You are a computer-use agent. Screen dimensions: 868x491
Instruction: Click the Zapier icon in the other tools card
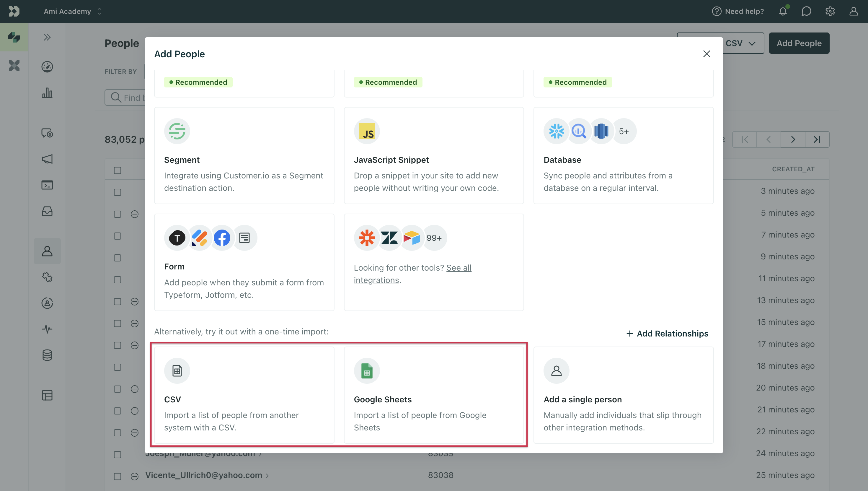[367, 238]
